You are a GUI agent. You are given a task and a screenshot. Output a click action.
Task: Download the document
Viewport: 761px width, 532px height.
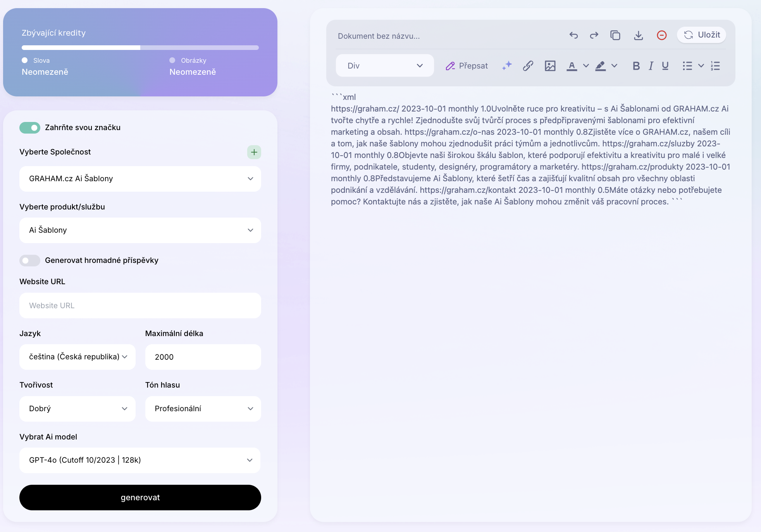639,35
